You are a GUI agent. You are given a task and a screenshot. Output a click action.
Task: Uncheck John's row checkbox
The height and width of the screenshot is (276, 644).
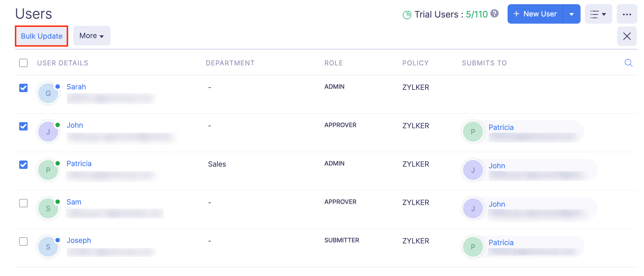point(23,126)
